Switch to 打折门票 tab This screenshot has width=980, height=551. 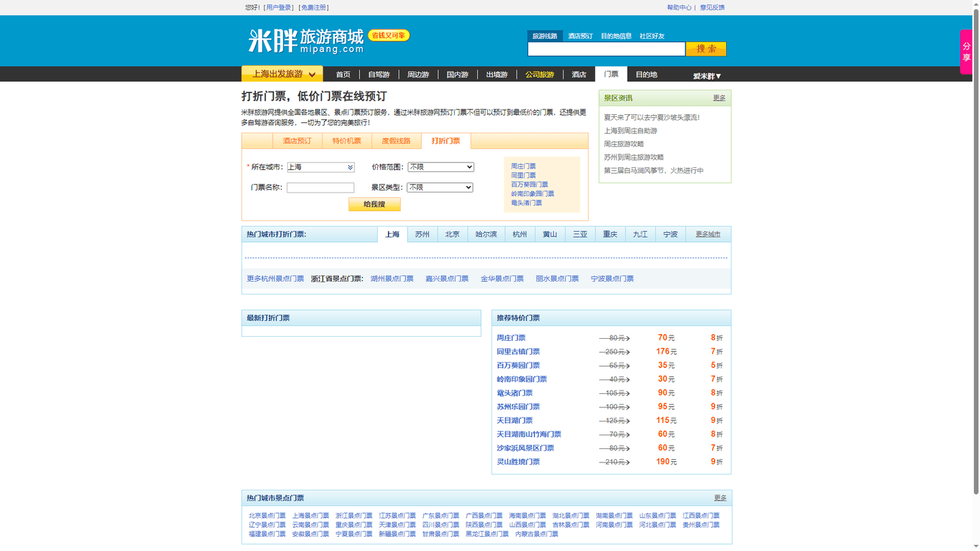click(446, 141)
